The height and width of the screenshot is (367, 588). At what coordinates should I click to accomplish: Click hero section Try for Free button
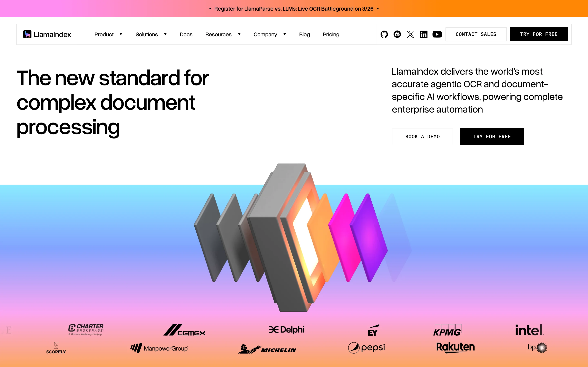(x=492, y=136)
